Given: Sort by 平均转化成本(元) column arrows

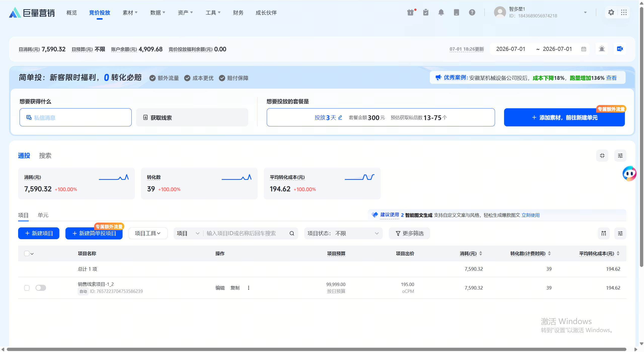Looking at the screenshot, I should click(618, 254).
